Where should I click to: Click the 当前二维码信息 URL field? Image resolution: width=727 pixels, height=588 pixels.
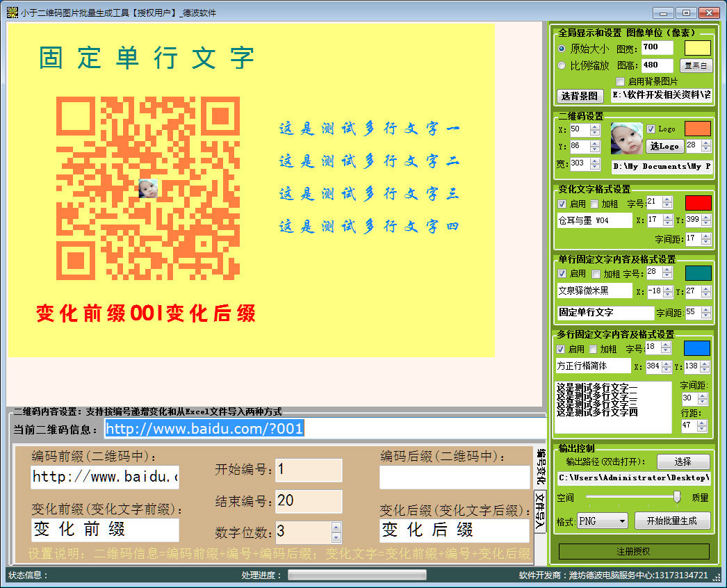point(325,428)
